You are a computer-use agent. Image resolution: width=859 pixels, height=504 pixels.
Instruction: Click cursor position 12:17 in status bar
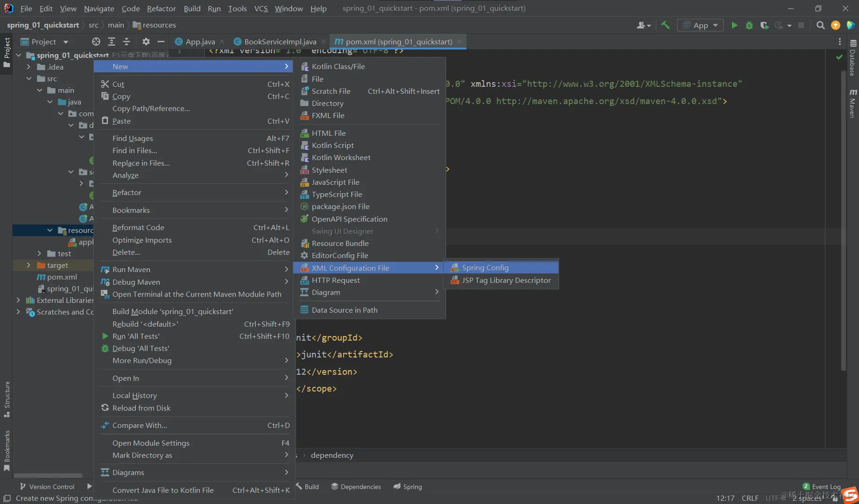coord(725,498)
